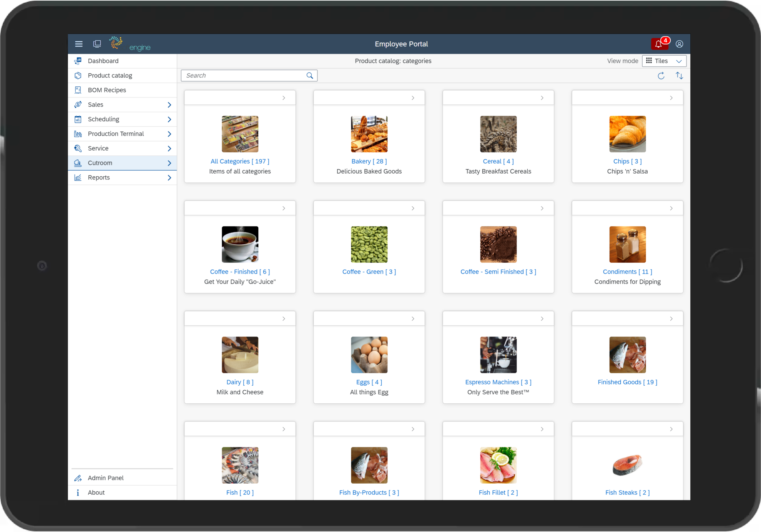Expand the Production Terminal chevron

[x=169, y=134]
